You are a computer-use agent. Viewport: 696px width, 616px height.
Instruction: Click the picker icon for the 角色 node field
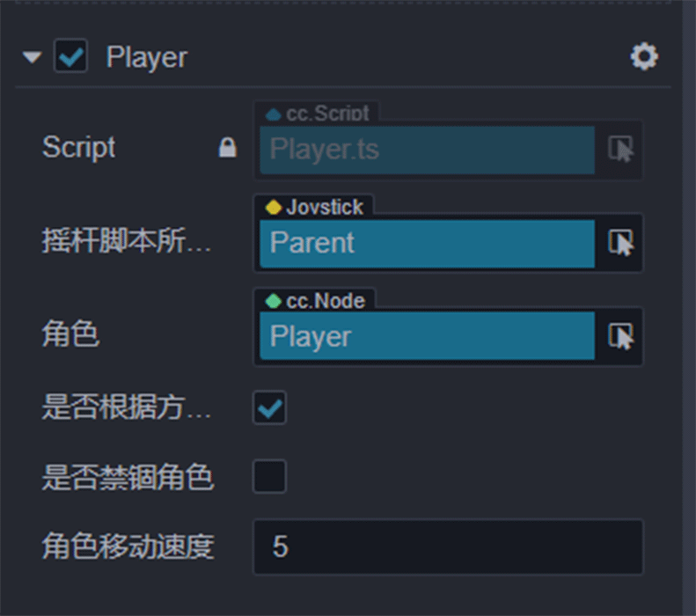(x=621, y=336)
